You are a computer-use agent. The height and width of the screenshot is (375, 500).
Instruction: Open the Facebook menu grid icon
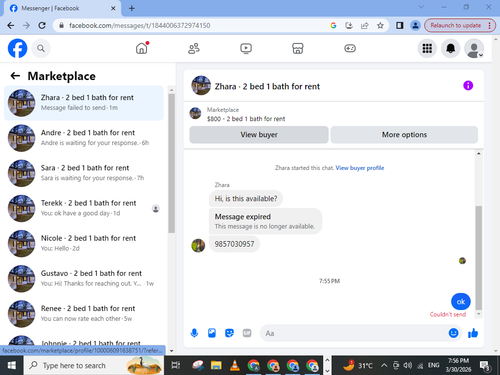(427, 49)
